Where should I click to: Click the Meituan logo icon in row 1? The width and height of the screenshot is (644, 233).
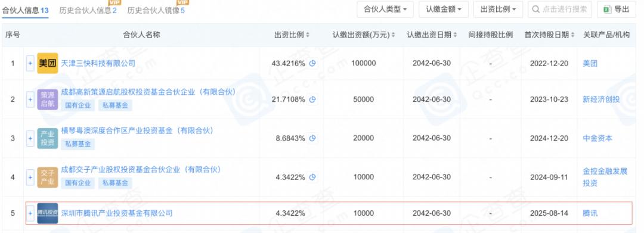[x=47, y=63]
